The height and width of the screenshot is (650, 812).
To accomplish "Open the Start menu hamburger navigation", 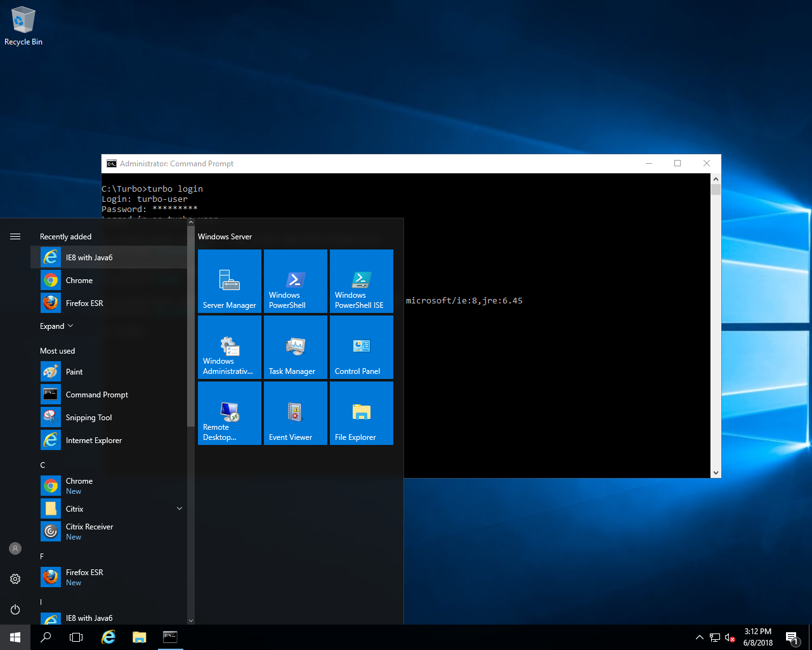I will point(15,236).
